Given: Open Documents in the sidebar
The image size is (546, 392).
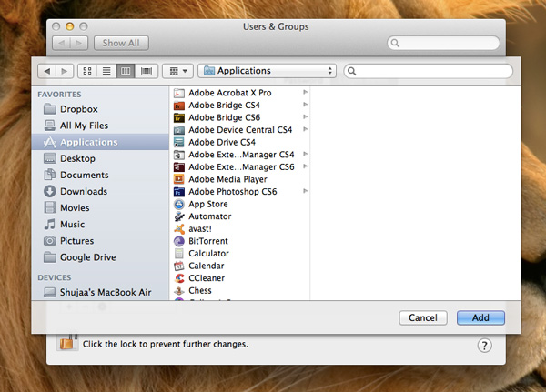Looking at the screenshot, I should 100,176.
